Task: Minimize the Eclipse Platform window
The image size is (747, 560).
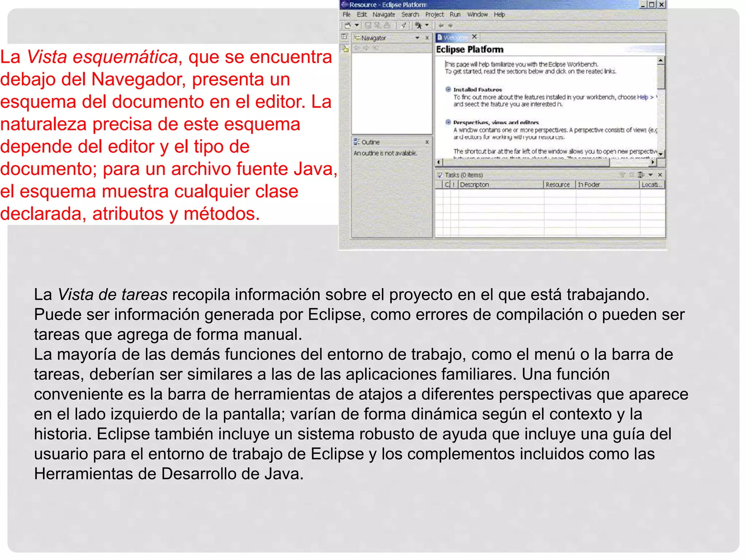Action: [x=643, y=5]
